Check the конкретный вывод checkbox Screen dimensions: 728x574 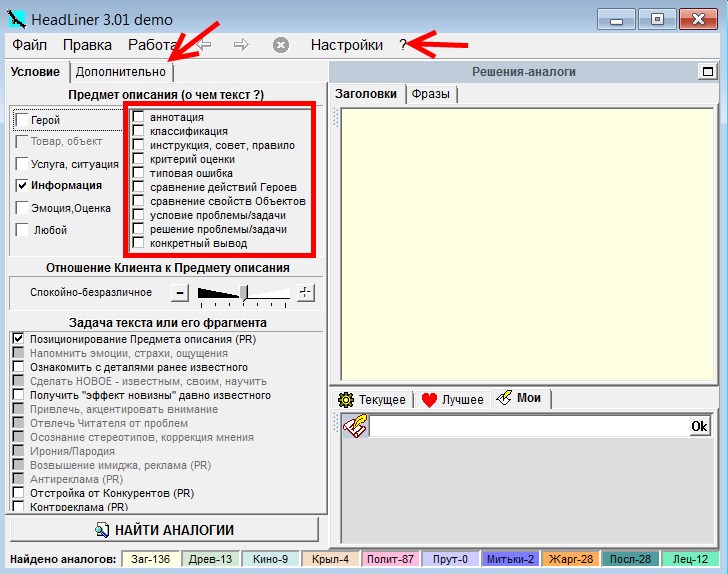pyautogui.click(x=138, y=242)
